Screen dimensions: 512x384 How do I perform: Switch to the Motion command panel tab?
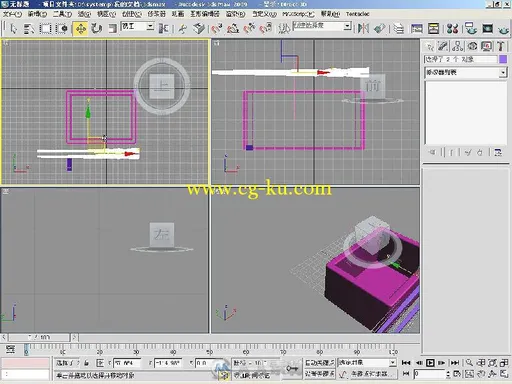[472, 46]
